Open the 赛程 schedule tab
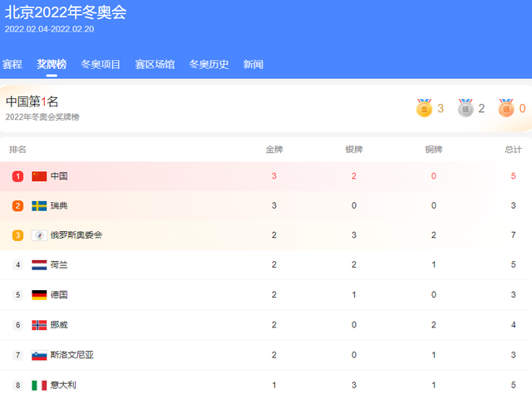The width and height of the screenshot is (532, 399). (x=12, y=64)
